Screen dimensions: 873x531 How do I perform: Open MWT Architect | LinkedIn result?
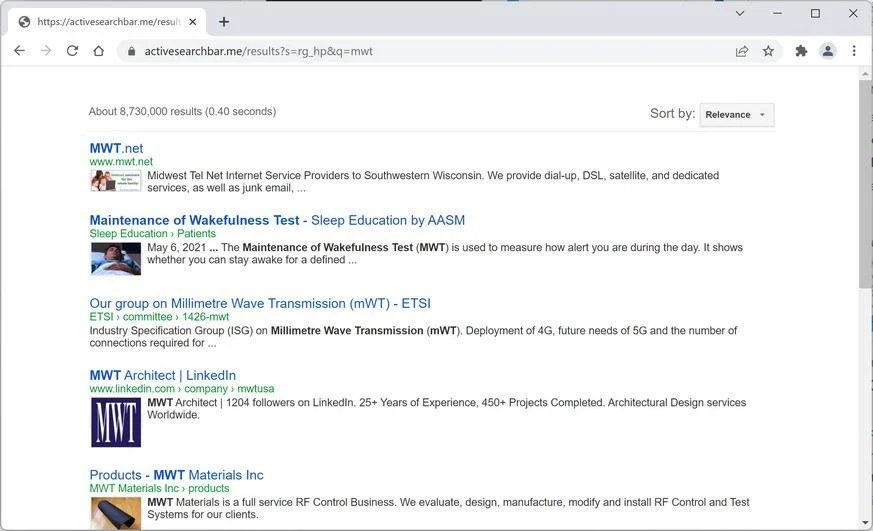click(x=163, y=375)
